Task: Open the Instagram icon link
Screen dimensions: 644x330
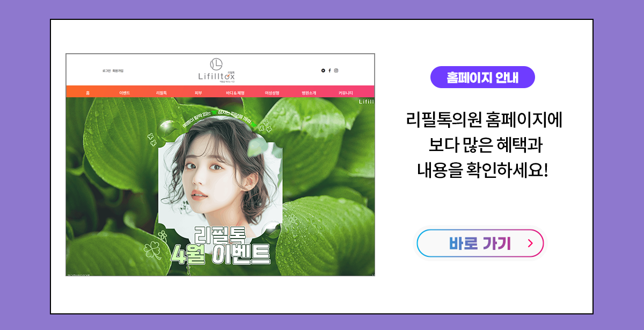Action: (x=336, y=70)
